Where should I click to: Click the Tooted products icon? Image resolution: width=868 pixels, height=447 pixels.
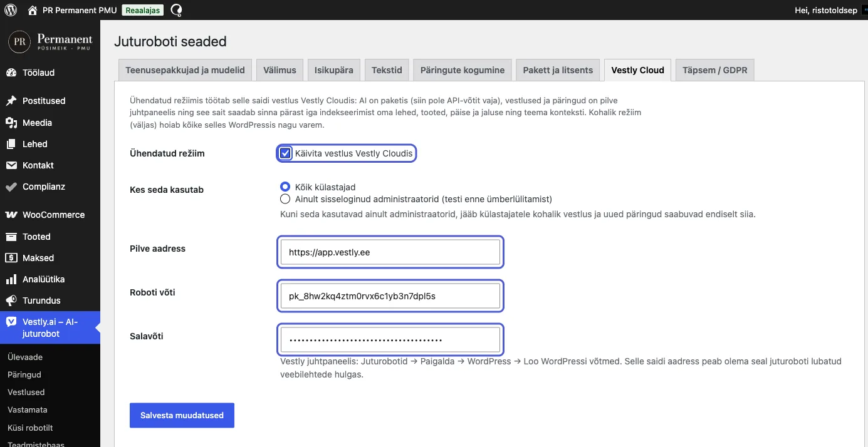tap(11, 237)
